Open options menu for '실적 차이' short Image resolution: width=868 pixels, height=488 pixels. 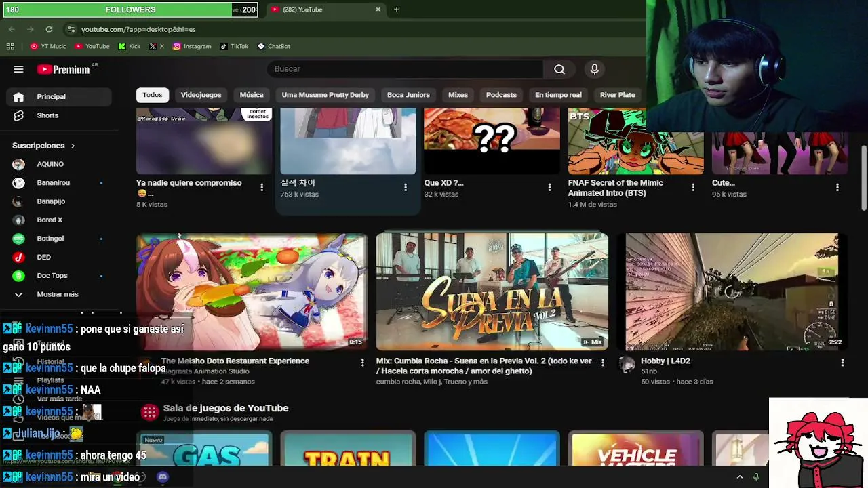pyautogui.click(x=406, y=188)
